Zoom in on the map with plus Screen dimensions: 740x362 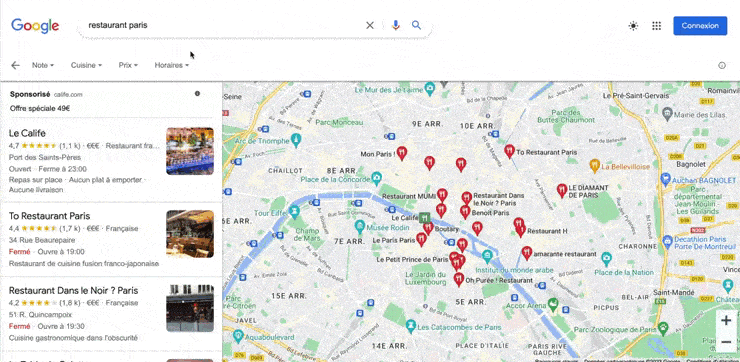[726, 320]
